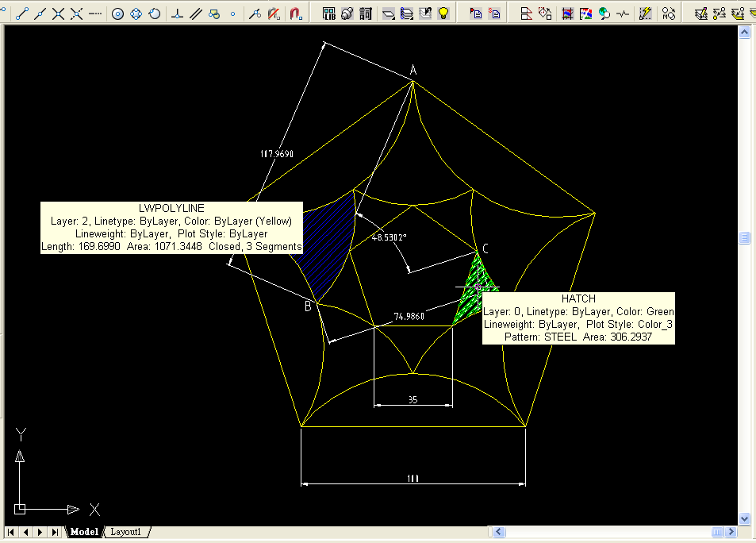Click the rotated square with arrow icon
Viewport: 756px width, 543px height.
point(545,13)
